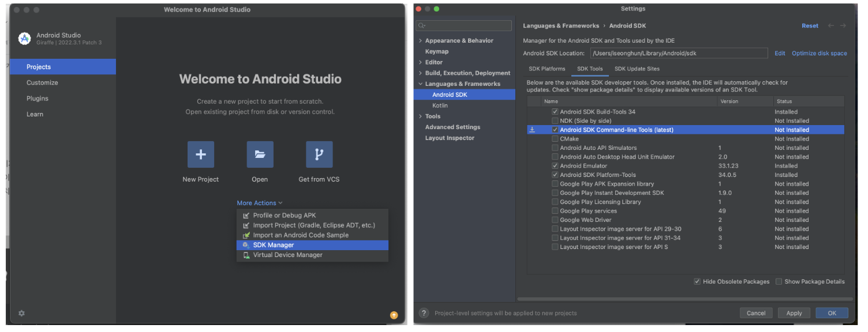Expand Build, Execution, Deployment node

tap(420, 73)
